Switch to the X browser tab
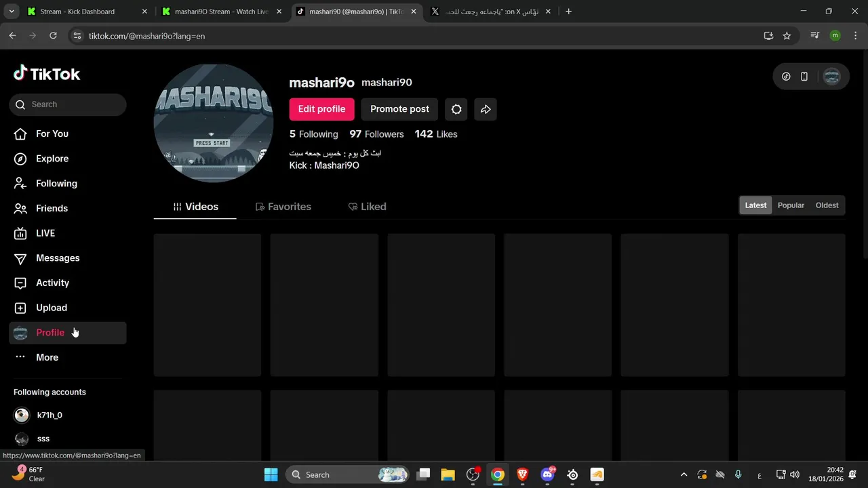This screenshot has height=488, width=868. (x=492, y=12)
